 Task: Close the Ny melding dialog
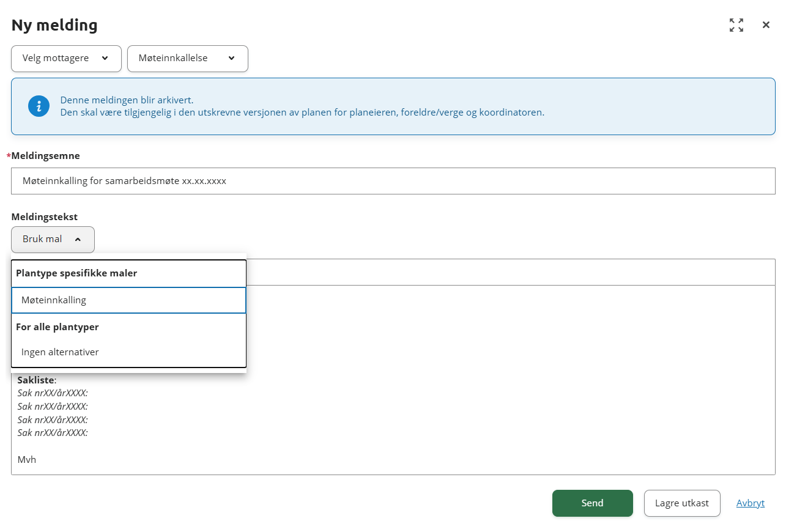[766, 25]
